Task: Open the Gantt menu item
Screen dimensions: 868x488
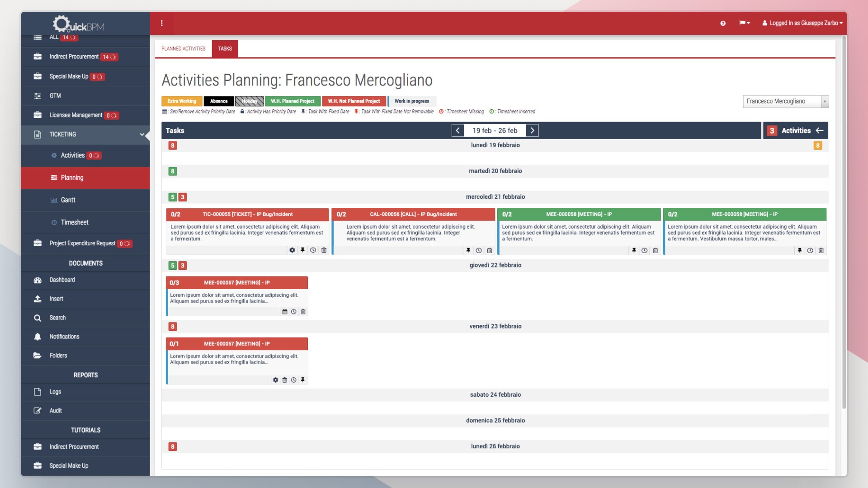Action: (68, 200)
